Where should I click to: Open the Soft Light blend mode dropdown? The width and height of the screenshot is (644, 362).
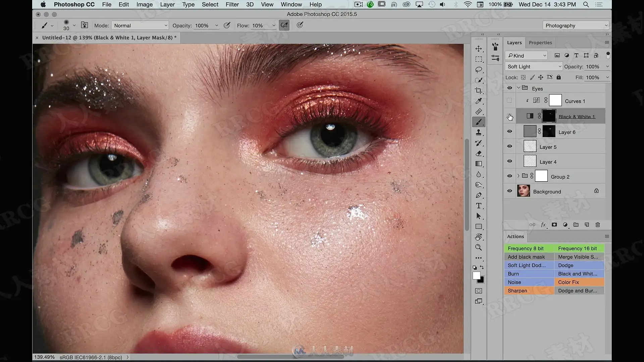click(x=533, y=66)
